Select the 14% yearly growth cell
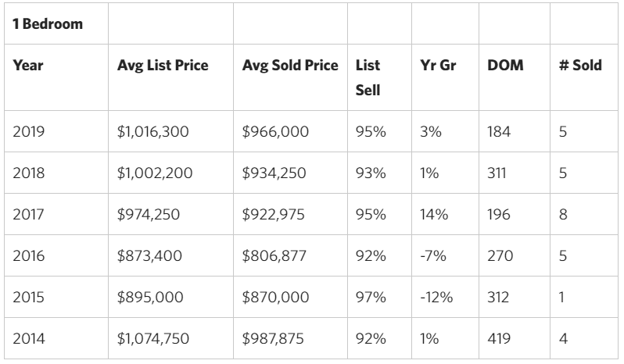Screen dimensions: 624x364 [x=432, y=215]
